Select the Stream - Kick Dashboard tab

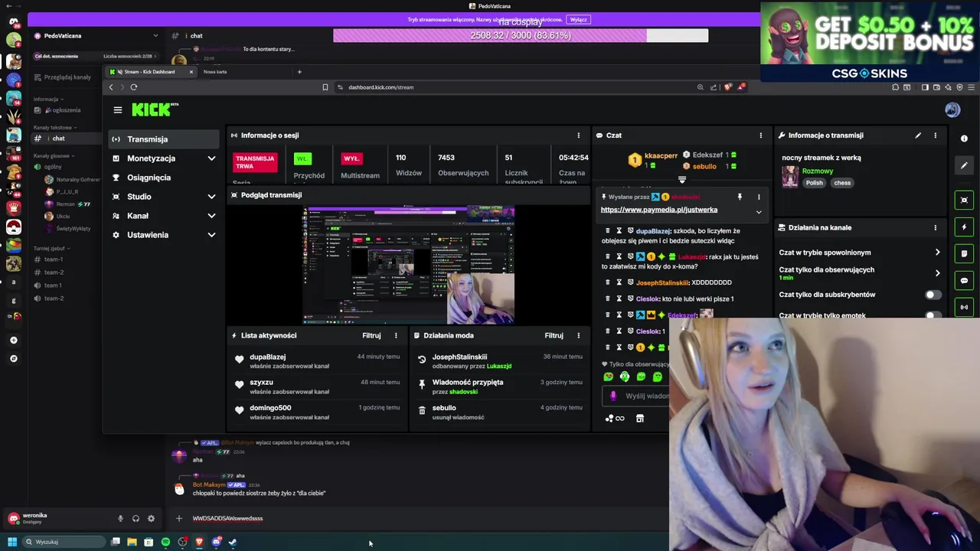[150, 72]
